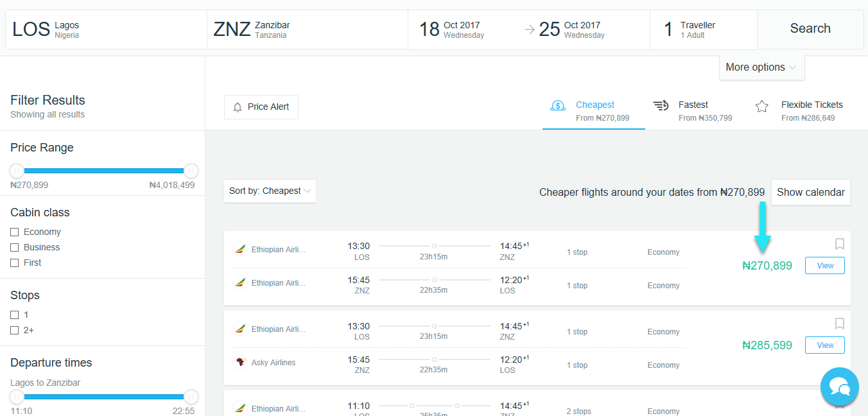Click Ethiopian Airlines logo in ₦285,599 result

tap(239, 329)
